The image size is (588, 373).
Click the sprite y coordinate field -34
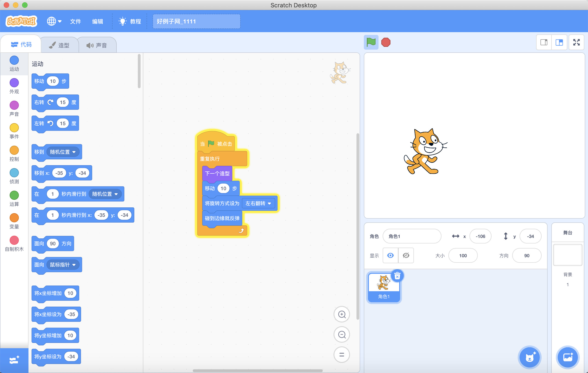click(x=530, y=236)
